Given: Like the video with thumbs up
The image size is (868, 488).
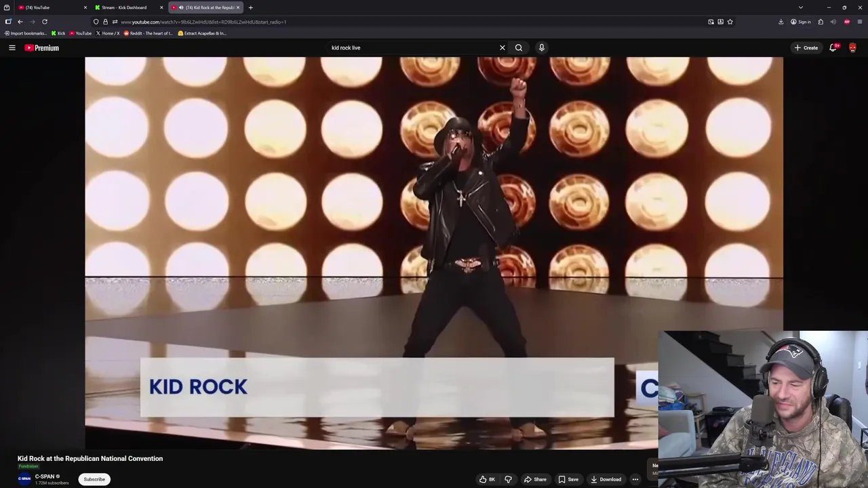Looking at the screenshot, I should coord(487,479).
